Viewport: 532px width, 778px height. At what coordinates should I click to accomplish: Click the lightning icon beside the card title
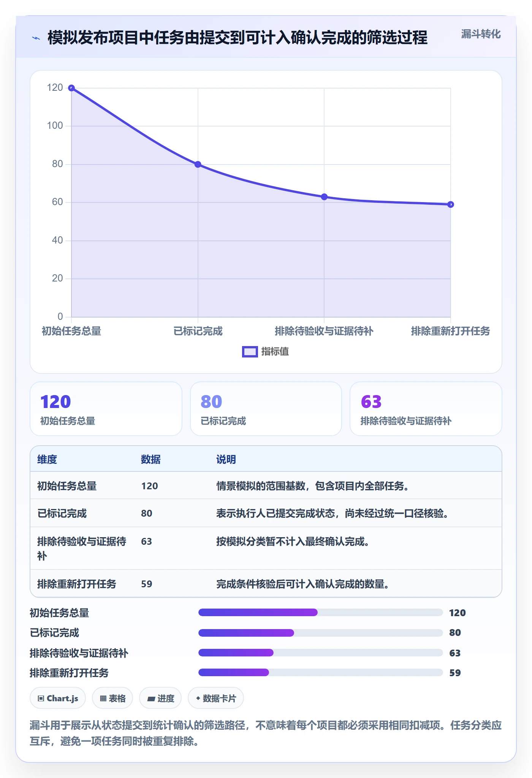click(36, 38)
